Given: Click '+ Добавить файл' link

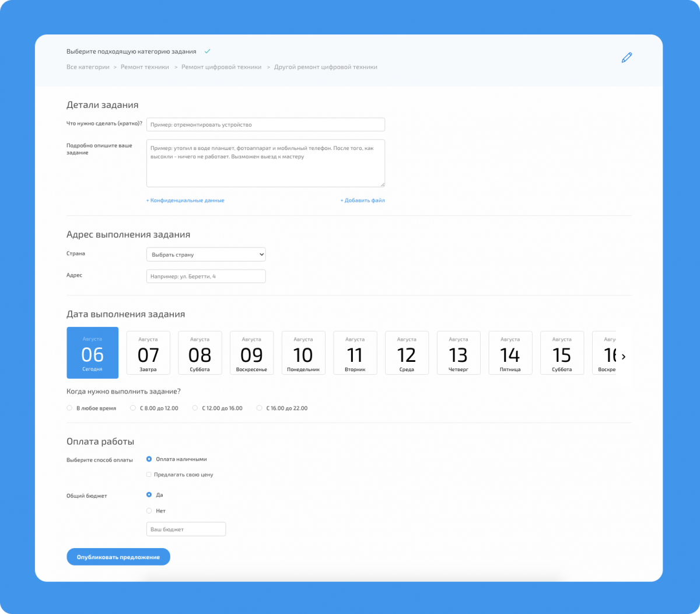Looking at the screenshot, I should (362, 200).
